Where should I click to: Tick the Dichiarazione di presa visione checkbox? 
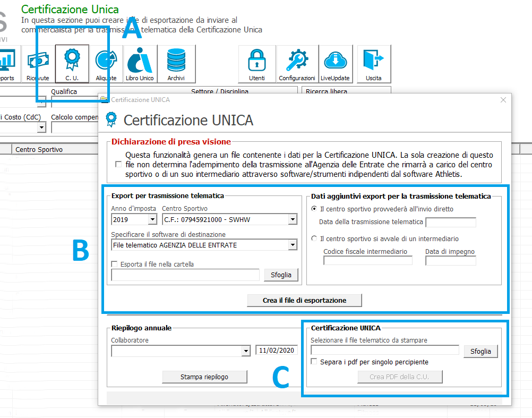(x=118, y=164)
